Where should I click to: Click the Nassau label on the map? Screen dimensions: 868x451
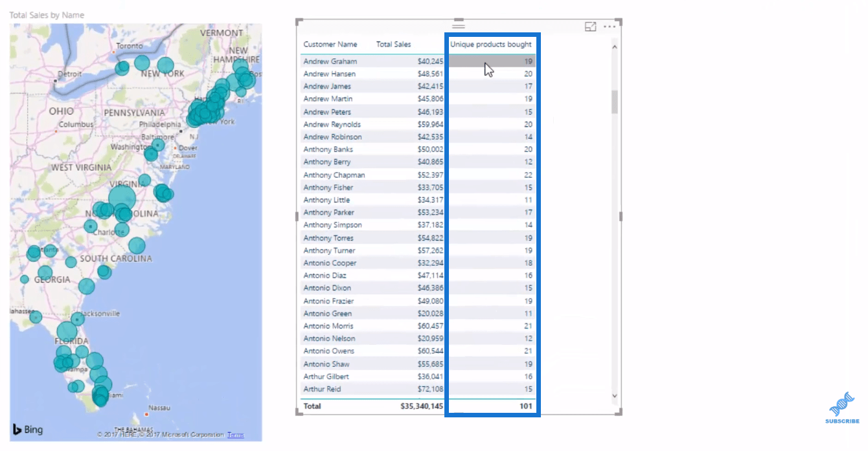coord(159,408)
